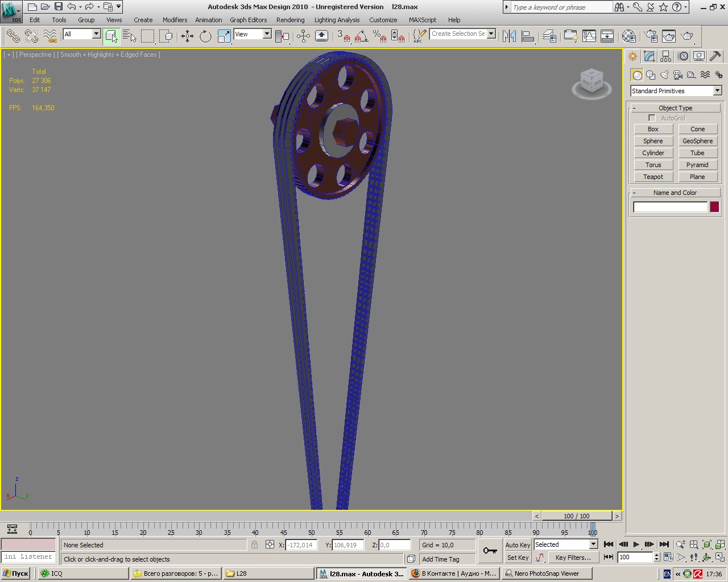Toggle Window/Crossing selection mode
Viewport: 728px width, 582px height.
pyautogui.click(x=166, y=36)
